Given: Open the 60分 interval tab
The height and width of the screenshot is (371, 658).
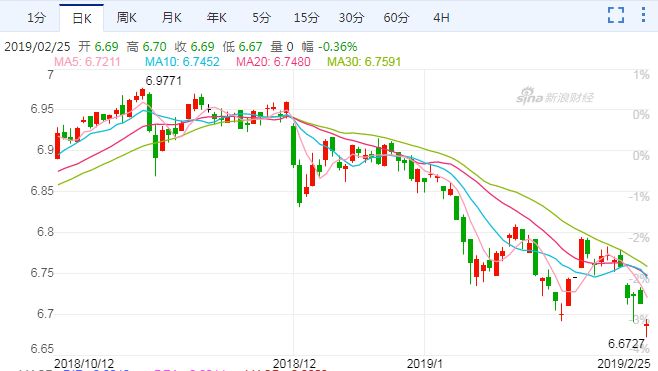Looking at the screenshot, I should (396, 18).
